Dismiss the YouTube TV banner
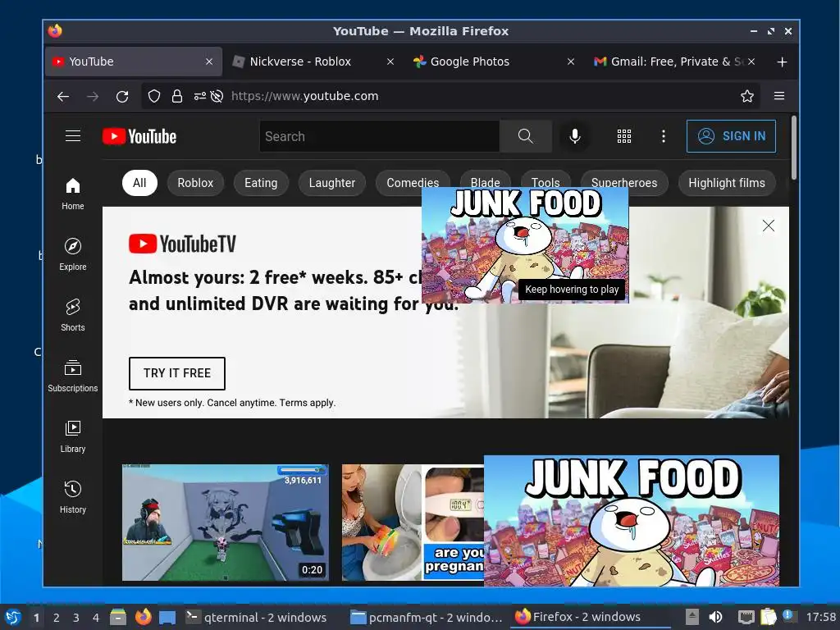This screenshot has width=840, height=630. click(x=768, y=226)
